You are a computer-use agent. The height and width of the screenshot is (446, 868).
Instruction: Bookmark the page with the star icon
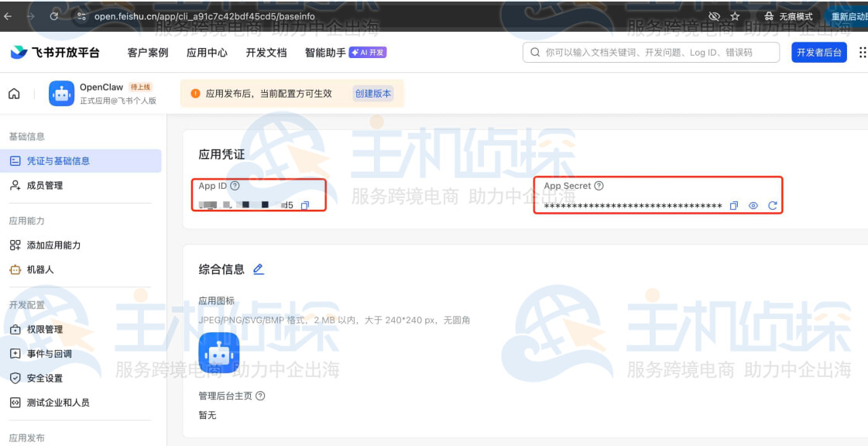click(x=735, y=16)
